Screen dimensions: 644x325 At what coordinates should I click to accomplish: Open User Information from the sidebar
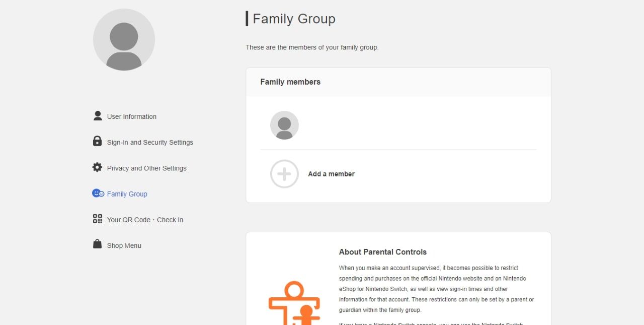[131, 116]
